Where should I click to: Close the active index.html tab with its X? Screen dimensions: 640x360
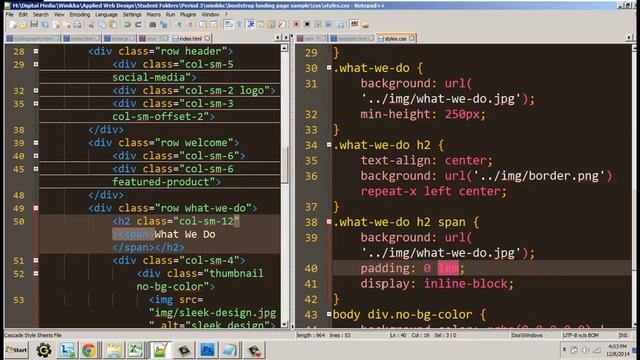pyautogui.click(x=207, y=38)
